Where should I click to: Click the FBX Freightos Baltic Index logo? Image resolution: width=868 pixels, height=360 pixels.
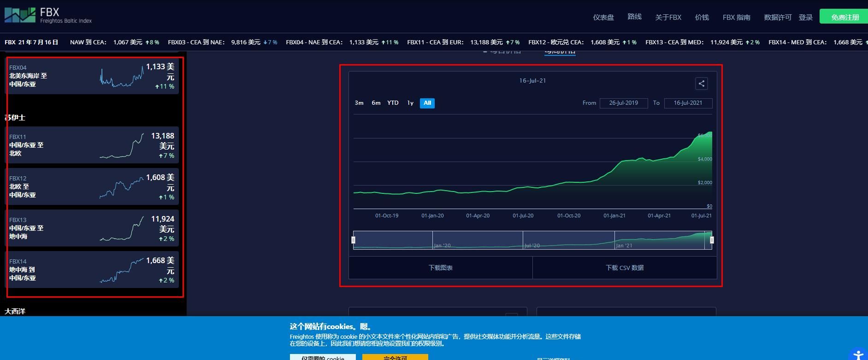point(48,15)
